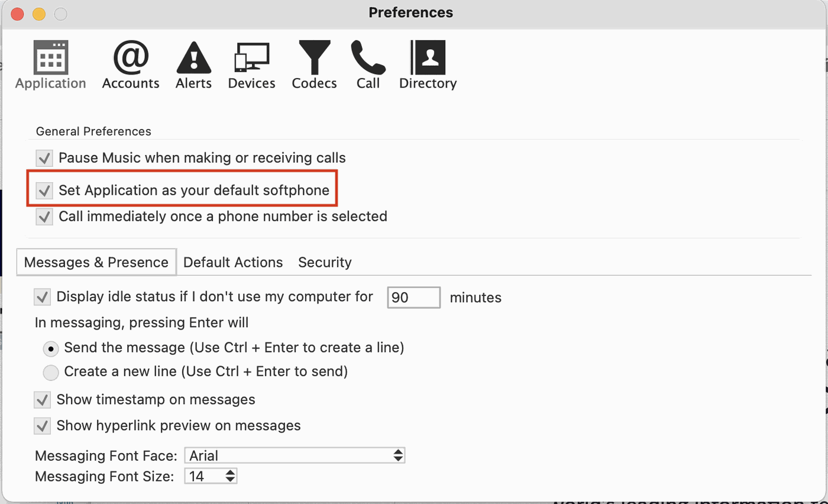Select the Messages & Presence tab
The height and width of the screenshot is (504, 828).
tap(96, 262)
